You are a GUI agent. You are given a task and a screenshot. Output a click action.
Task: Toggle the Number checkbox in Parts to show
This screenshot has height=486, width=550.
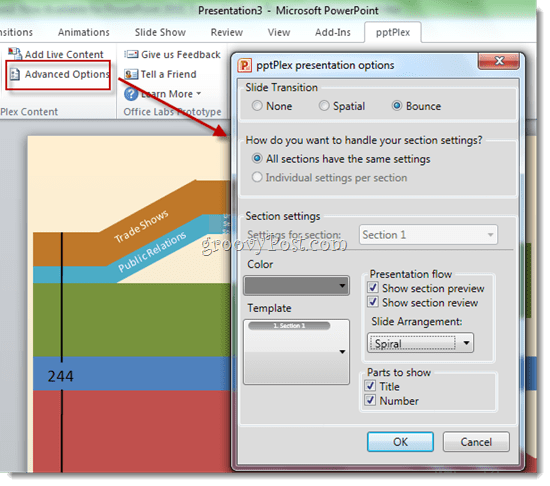pyautogui.click(x=370, y=400)
